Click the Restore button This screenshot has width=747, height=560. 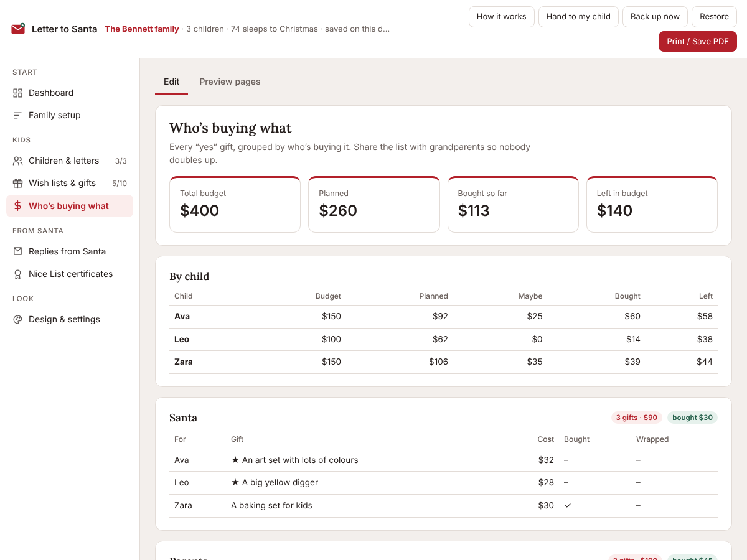point(714,17)
